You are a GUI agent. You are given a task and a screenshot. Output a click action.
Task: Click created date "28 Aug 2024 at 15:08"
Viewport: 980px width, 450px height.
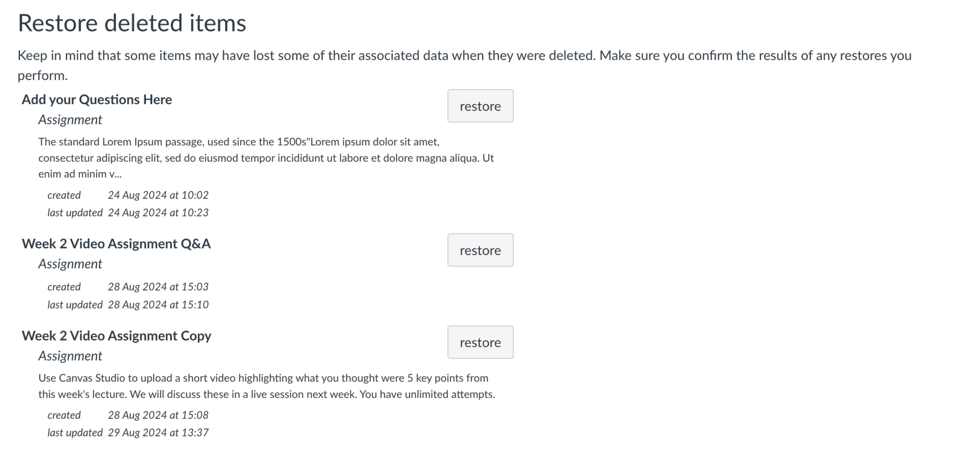158,415
